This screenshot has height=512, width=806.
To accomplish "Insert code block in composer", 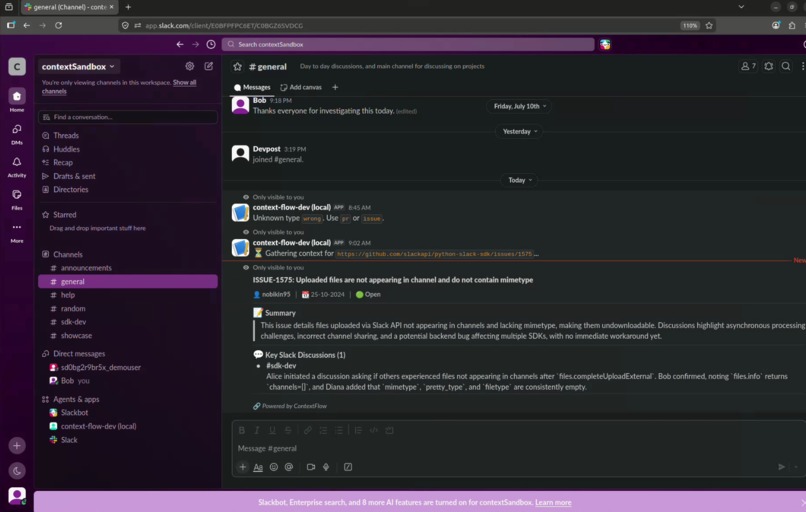I will (389, 430).
